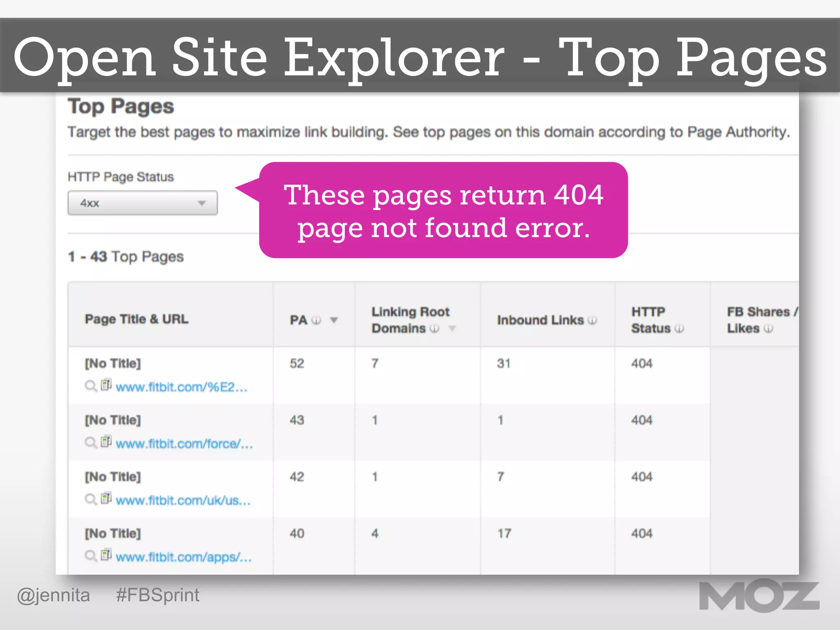This screenshot has height=630, width=840.
Task: Click the '1 - 43 Top Pages' count
Action: (126, 257)
